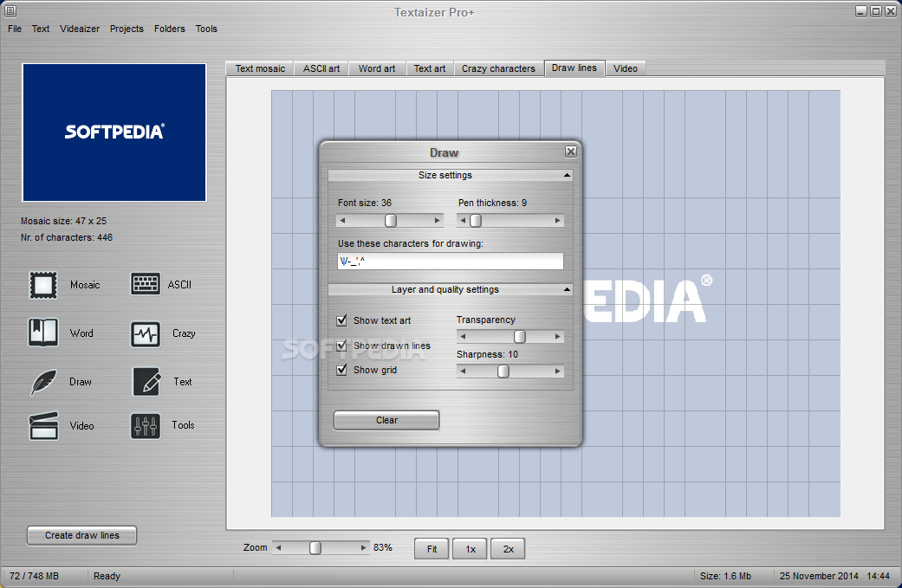Open the Text menu

[x=40, y=29]
